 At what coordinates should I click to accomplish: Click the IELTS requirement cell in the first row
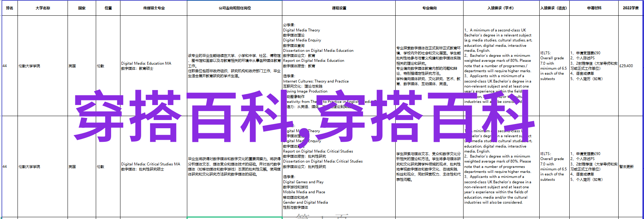[553, 66]
